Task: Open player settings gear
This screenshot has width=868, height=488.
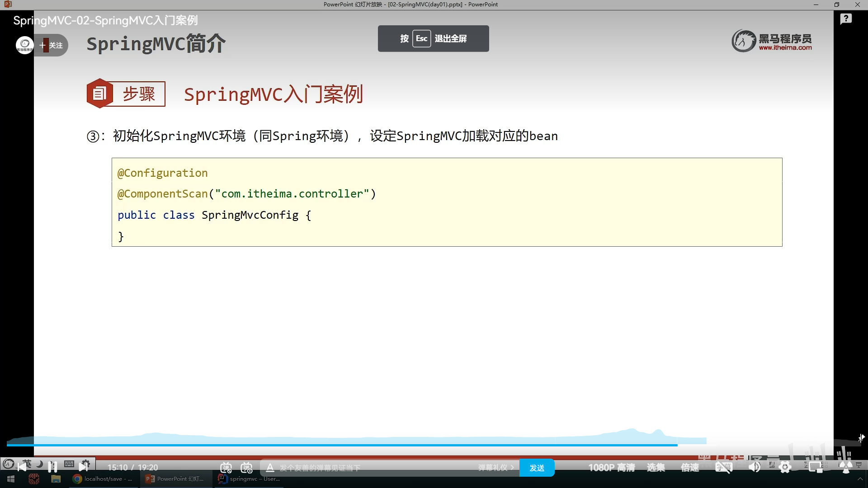Action: [785, 467]
